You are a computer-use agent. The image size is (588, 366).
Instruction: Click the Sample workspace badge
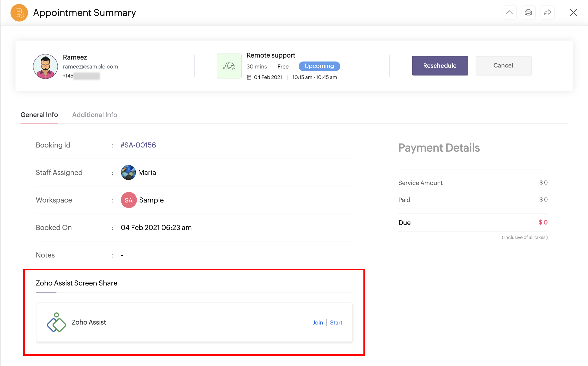(x=128, y=200)
